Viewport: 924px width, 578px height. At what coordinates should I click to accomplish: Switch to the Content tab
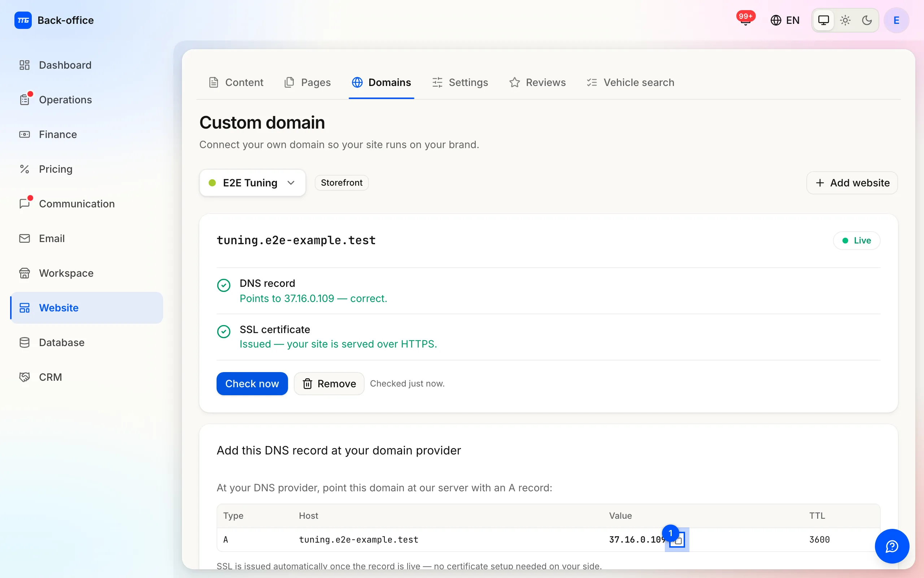(236, 82)
